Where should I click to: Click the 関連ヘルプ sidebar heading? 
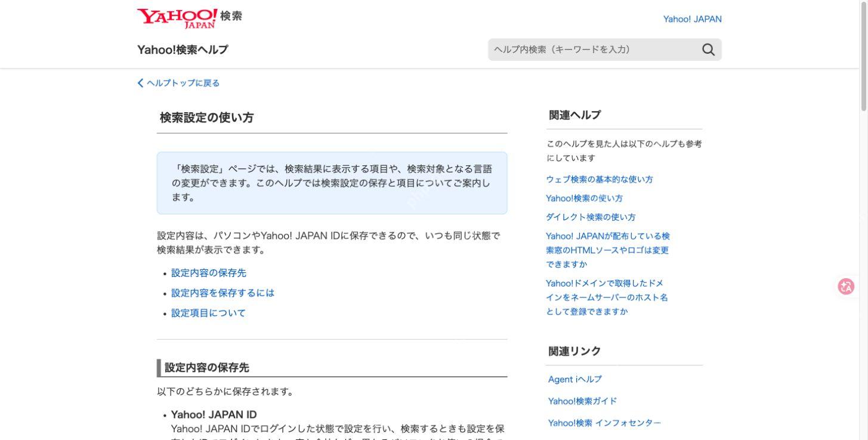(574, 115)
